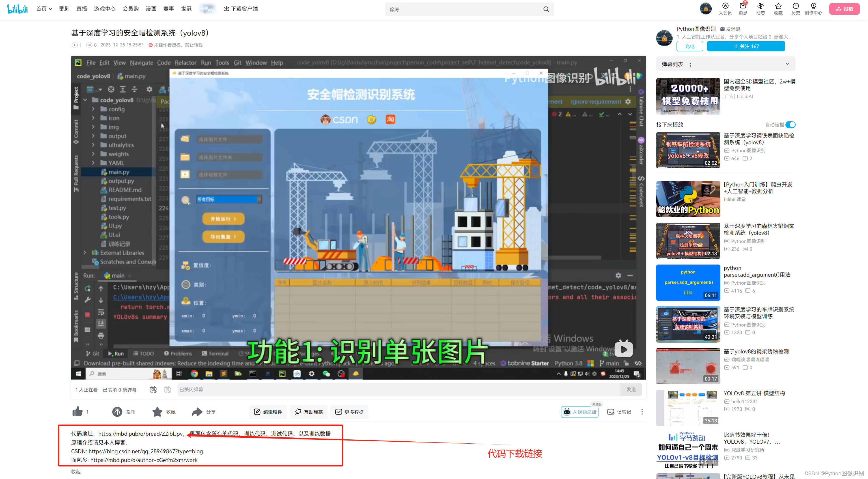The width and height of the screenshot is (868, 479).
Task: Click 更多数据 button
Action: click(x=349, y=412)
